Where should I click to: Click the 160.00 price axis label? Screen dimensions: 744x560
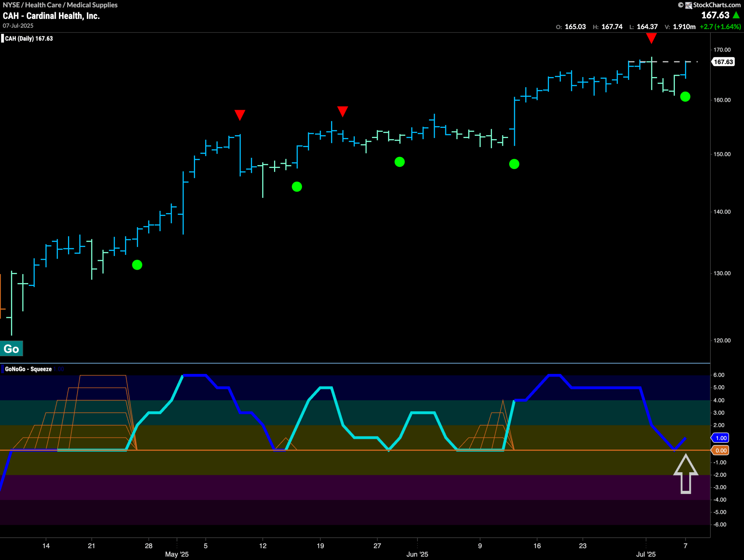722,100
